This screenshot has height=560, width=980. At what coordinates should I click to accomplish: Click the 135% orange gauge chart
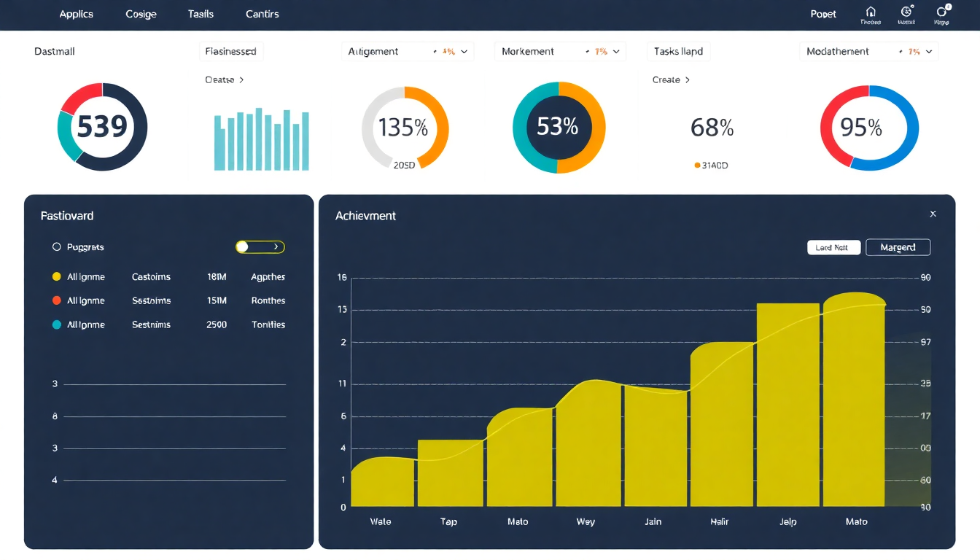(405, 128)
